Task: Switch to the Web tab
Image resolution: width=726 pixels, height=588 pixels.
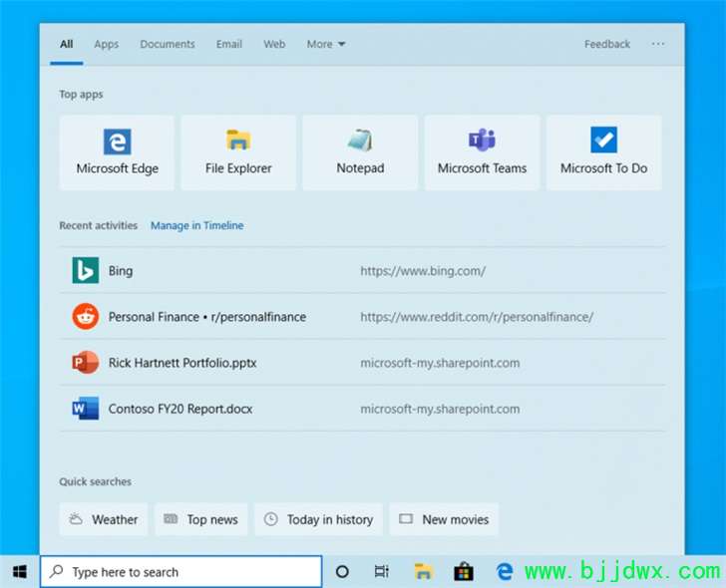Action: (x=274, y=44)
